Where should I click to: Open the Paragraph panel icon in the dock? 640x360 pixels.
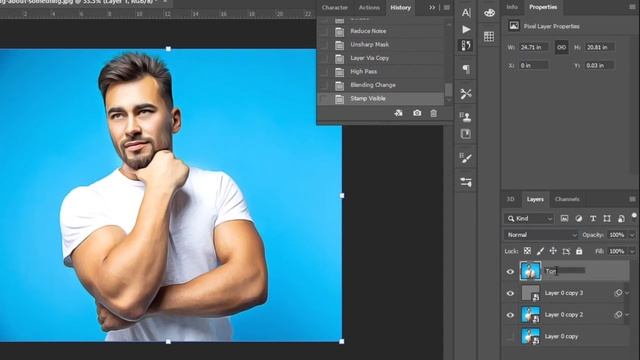[x=466, y=69]
